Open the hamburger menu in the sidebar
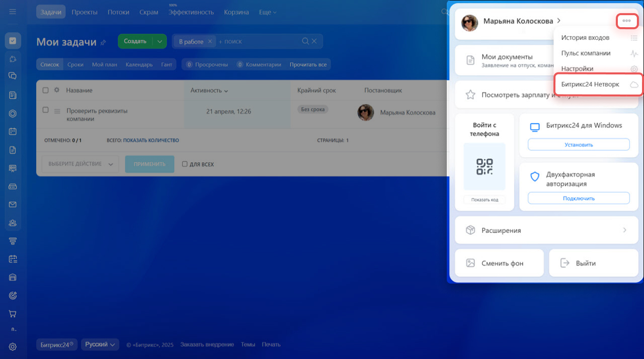 pos(13,12)
